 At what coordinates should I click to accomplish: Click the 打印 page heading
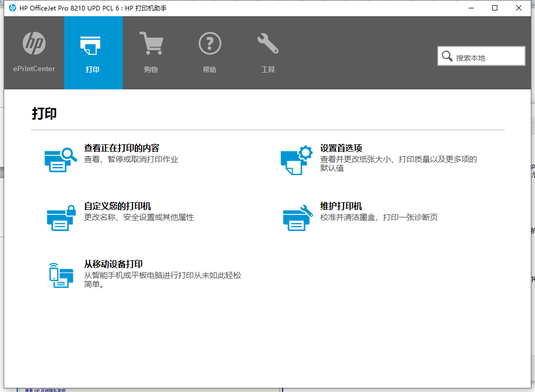coord(44,113)
